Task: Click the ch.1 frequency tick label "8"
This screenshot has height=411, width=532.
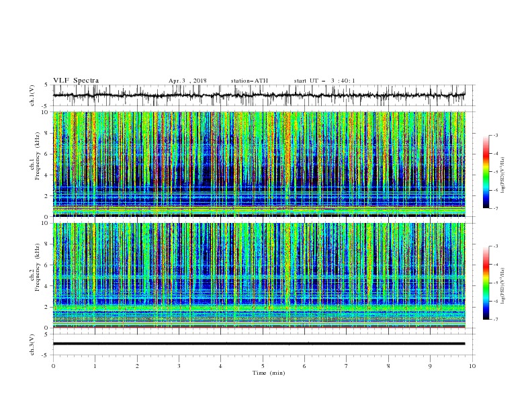Action: click(47, 133)
